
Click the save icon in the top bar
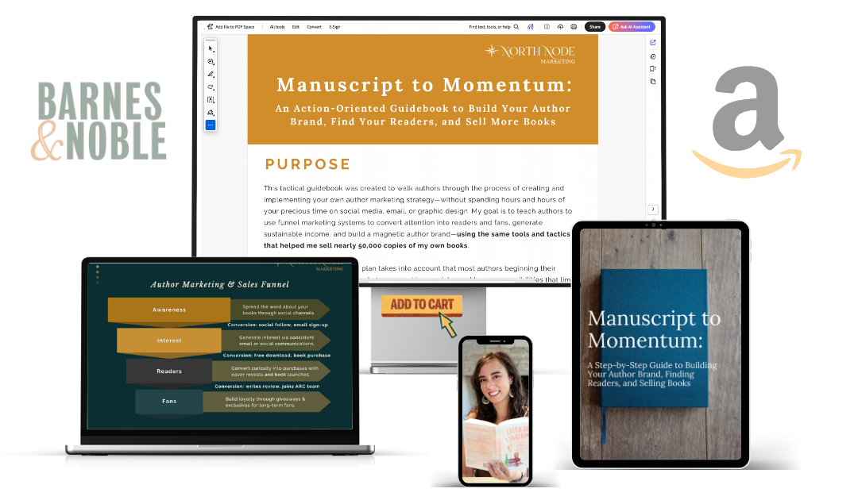point(547,27)
